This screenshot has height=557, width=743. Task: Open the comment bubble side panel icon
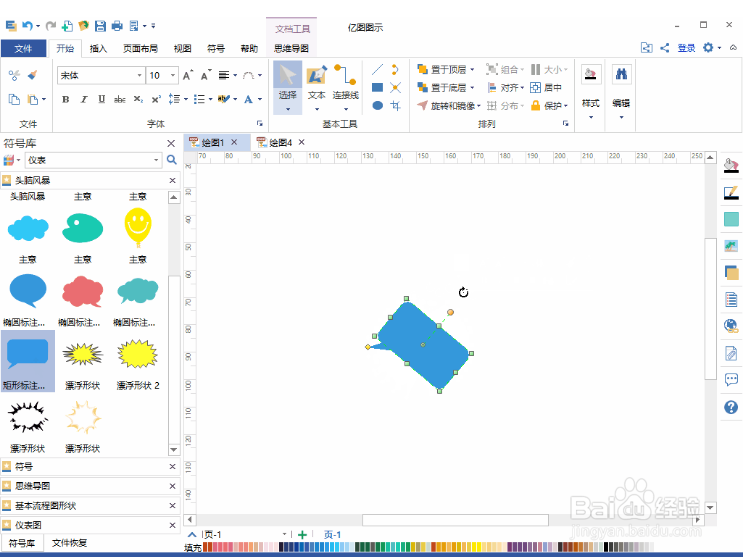(731, 379)
